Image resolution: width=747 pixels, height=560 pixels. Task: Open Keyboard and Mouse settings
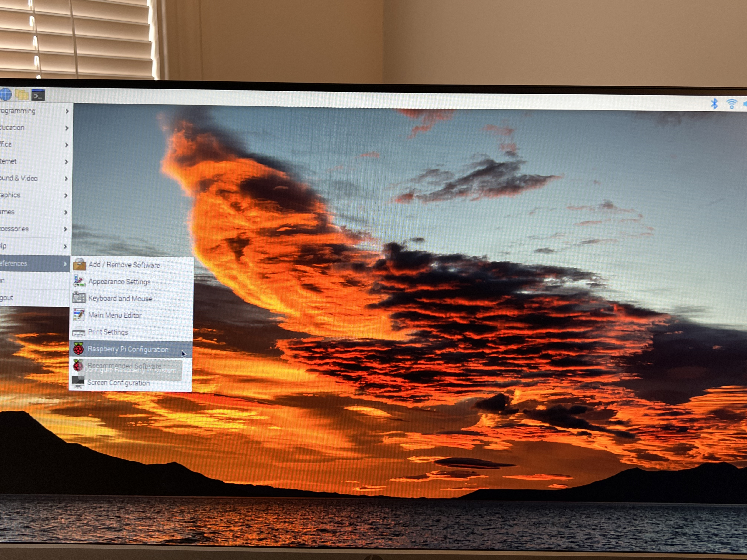120,298
